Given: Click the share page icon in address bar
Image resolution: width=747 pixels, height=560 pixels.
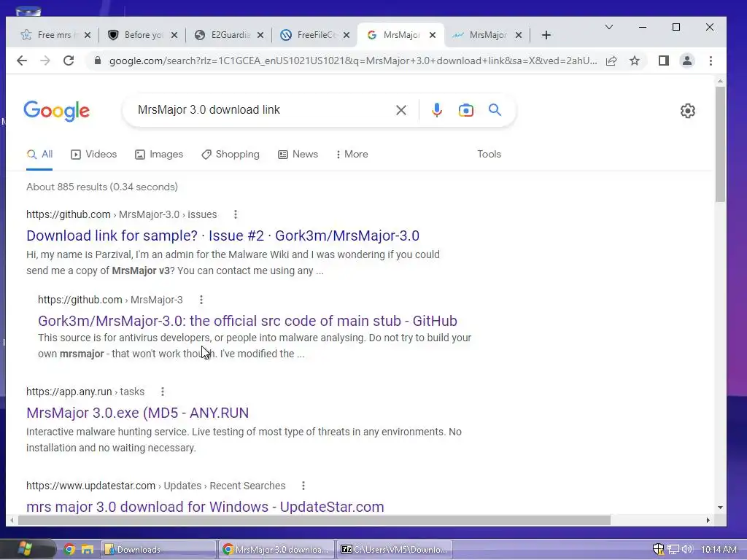Looking at the screenshot, I should (611, 61).
